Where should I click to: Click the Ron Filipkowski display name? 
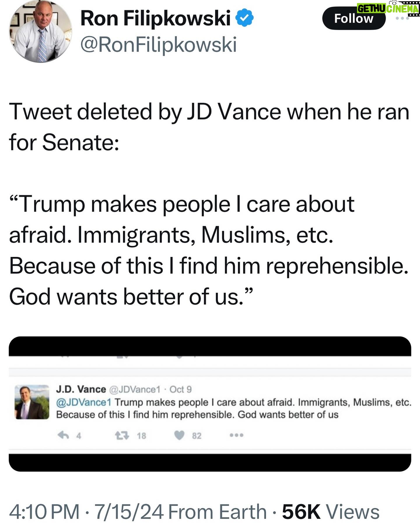pyautogui.click(x=155, y=18)
